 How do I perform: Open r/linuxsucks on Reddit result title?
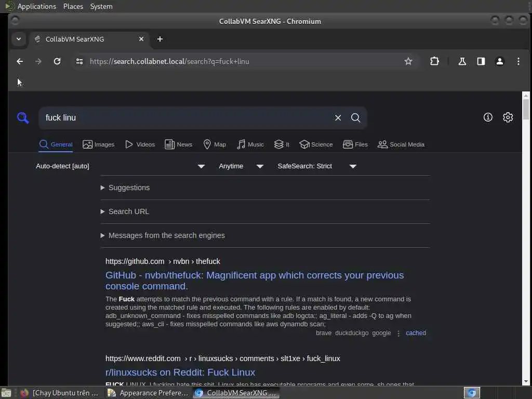(x=180, y=373)
